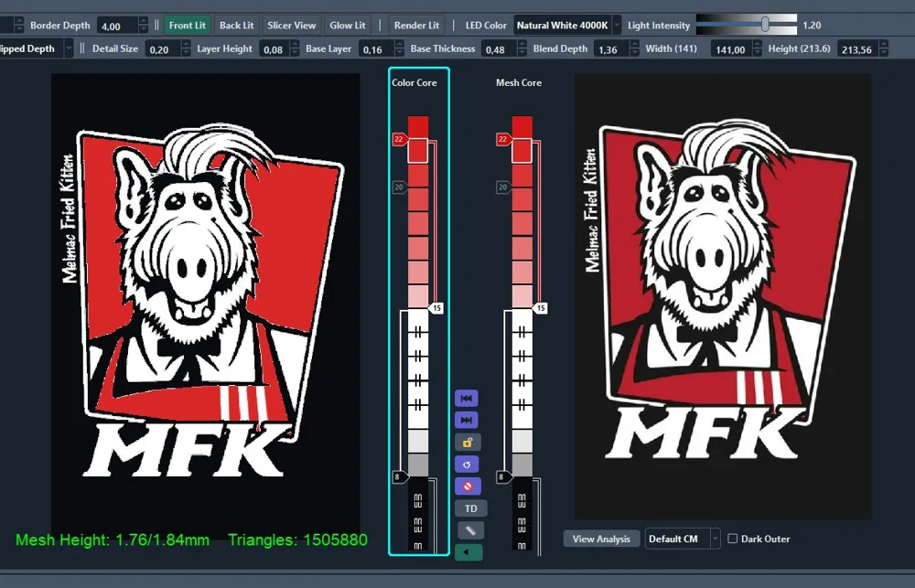Check the Dark Outer checkbox
The width and height of the screenshot is (915, 588).
click(x=732, y=539)
